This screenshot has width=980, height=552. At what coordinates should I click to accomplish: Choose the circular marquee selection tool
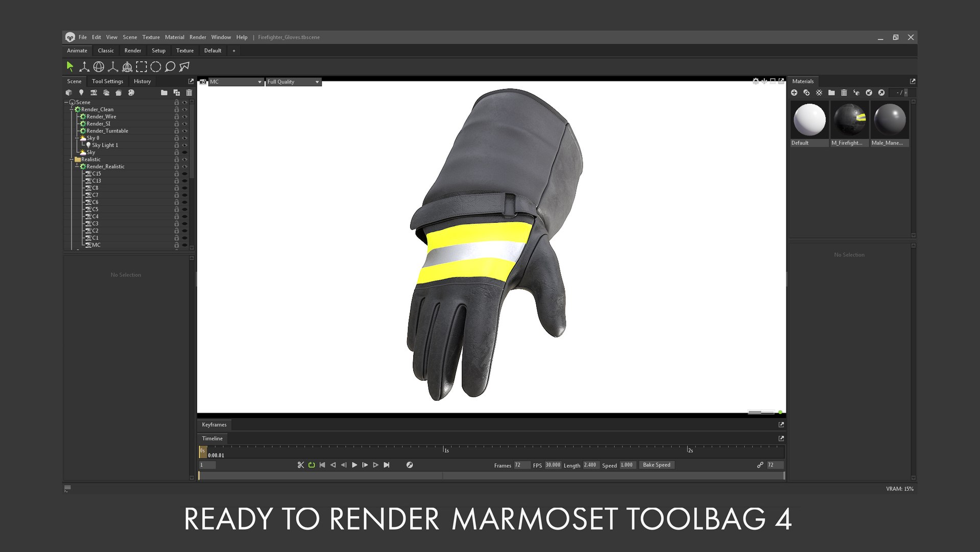point(156,66)
